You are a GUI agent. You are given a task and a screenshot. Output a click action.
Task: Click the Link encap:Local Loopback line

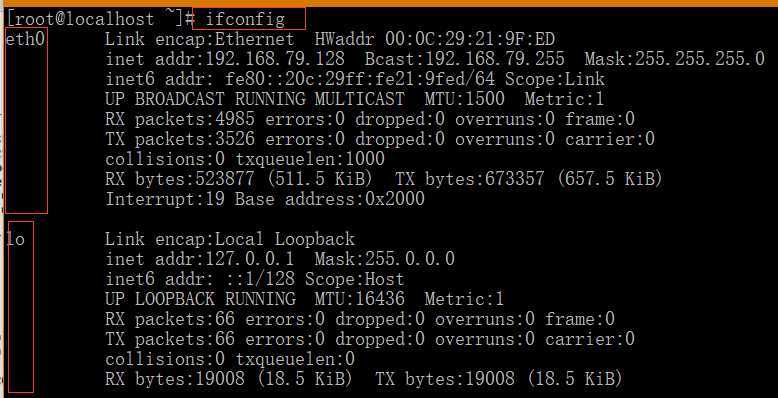pyautogui.click(x=230, y=239)
